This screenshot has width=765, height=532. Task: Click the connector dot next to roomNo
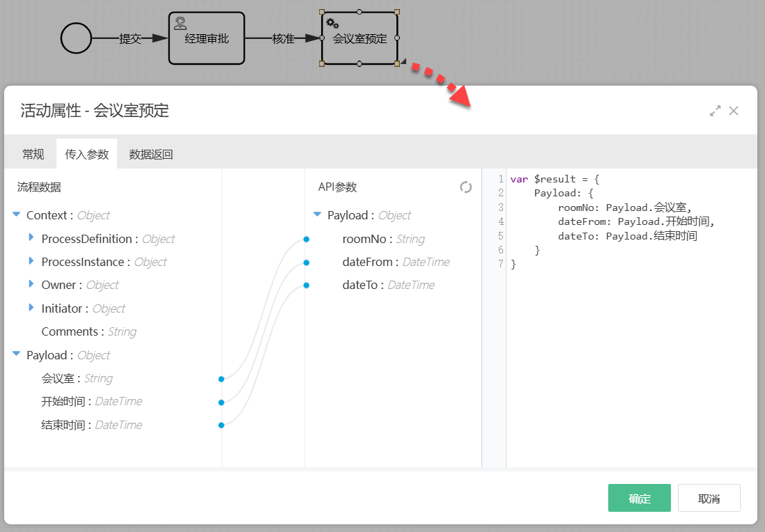tap(306, 240)
